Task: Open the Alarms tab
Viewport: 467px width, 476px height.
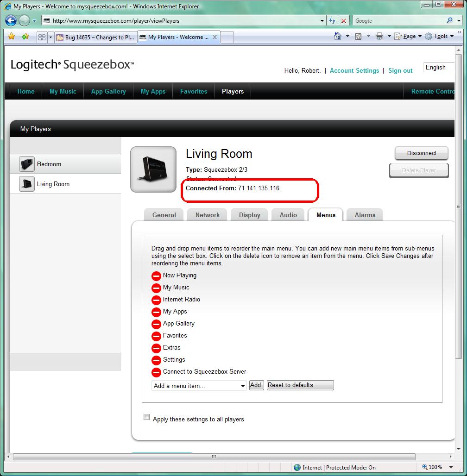Action: tap(365, 215)
